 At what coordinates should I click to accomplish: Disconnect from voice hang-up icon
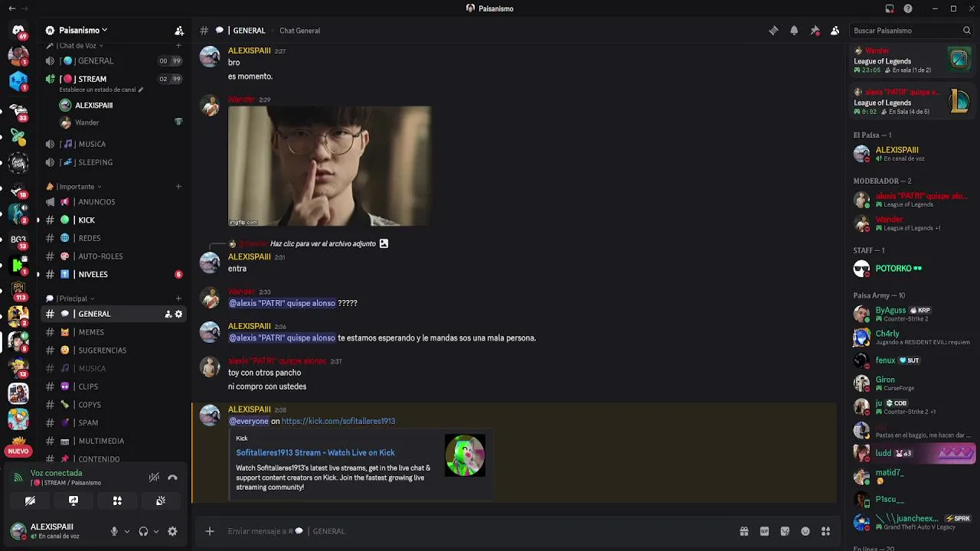pos(172,478)
